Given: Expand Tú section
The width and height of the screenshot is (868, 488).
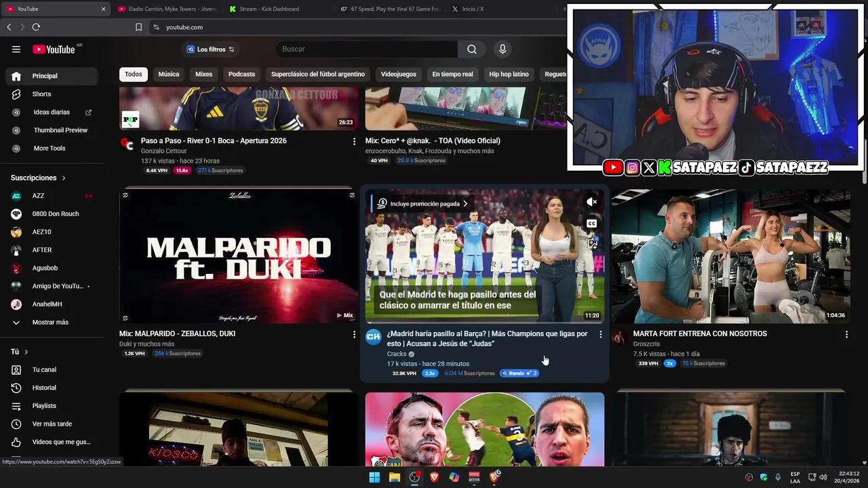Looking at the screenshot, I should 19,352.
